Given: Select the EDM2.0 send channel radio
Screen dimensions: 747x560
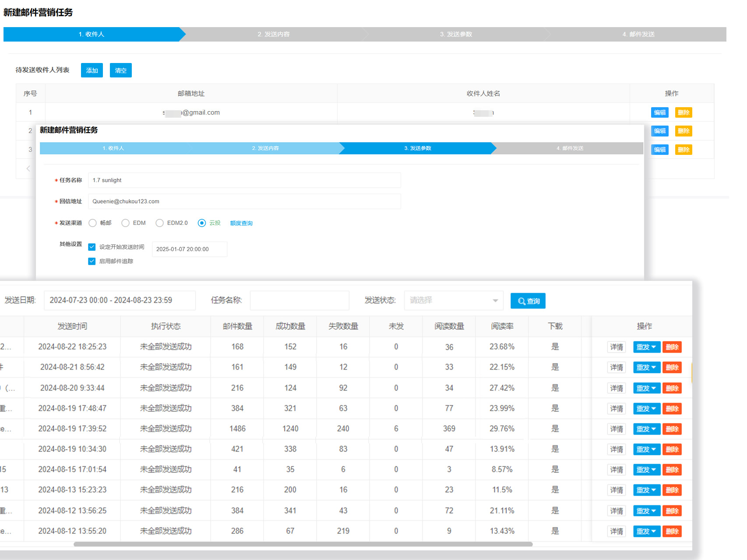Looking at the screenshot, I should click(159, 223).
